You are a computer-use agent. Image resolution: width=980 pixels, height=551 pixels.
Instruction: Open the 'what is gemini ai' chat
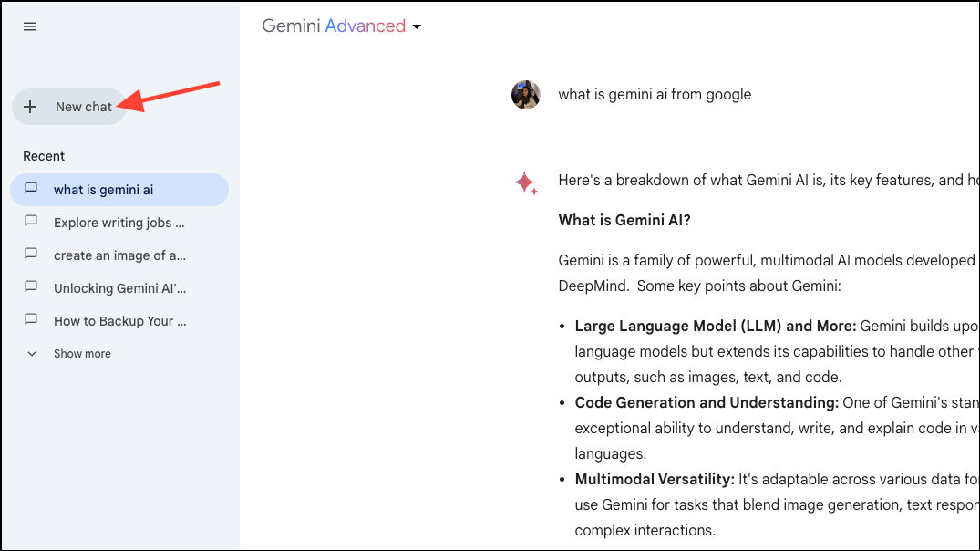(119, 190)
